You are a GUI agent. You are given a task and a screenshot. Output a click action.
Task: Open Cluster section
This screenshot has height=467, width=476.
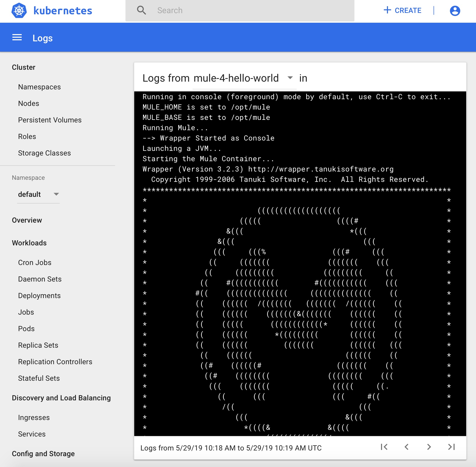23,67
